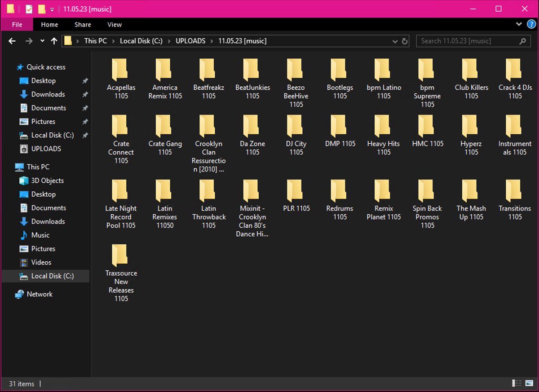Open the Home ribbon tab
The height and width of the screenshot is (392, 539).
49,24
